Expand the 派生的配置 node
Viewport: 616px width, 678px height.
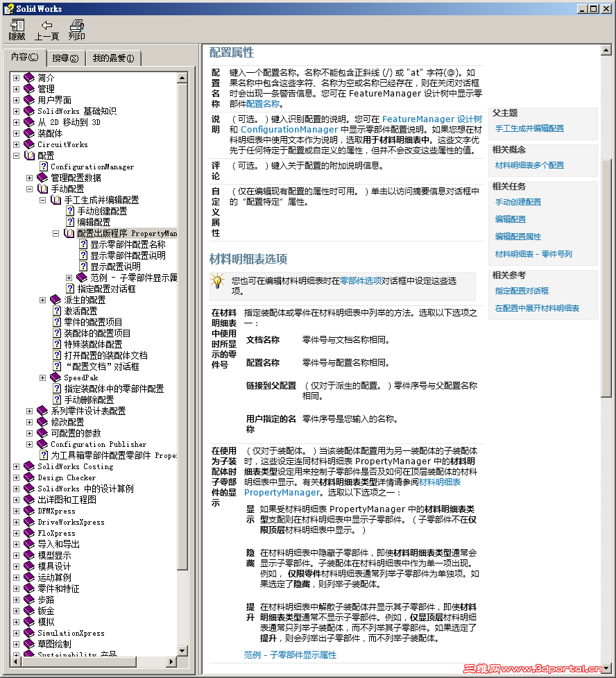[x=42, y=300]
